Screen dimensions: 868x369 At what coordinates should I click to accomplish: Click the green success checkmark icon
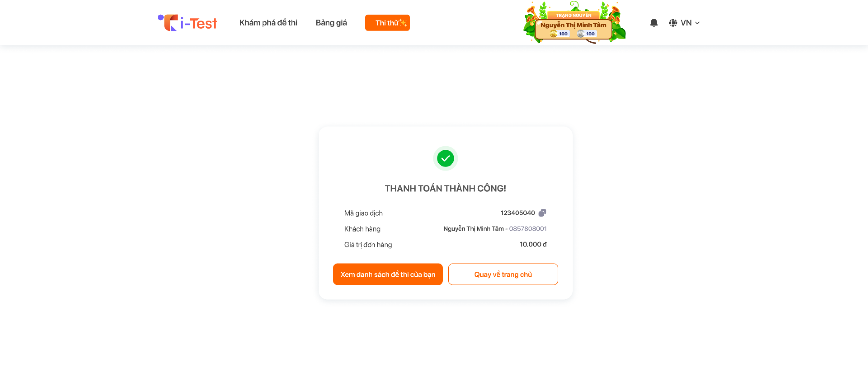coord(446,158)
